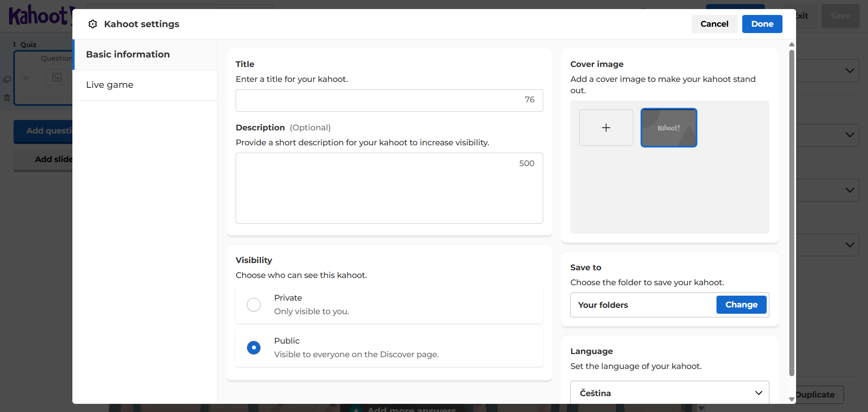The height and width of the screenshot is (412, 868).
Task: Select the Private visibility radio button
Action: (x=254, y=305)
